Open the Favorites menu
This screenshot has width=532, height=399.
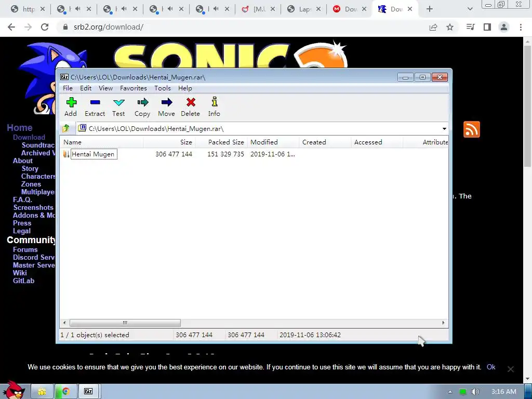point(134,88)
